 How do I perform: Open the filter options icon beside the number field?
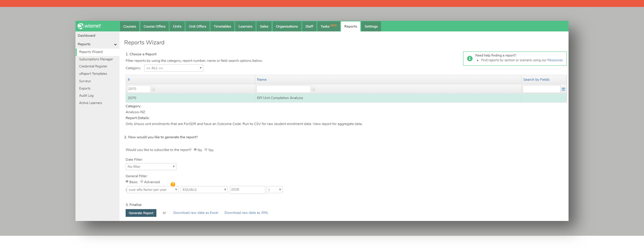coord(153,89)
